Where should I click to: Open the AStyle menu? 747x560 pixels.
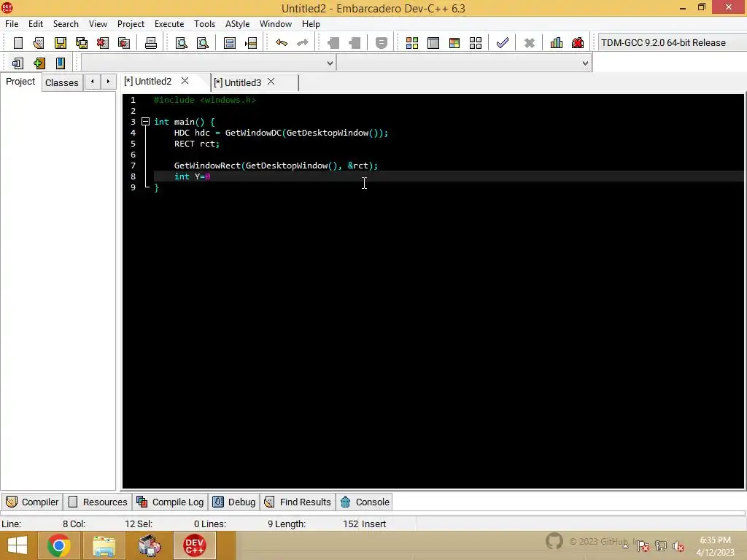238,24
